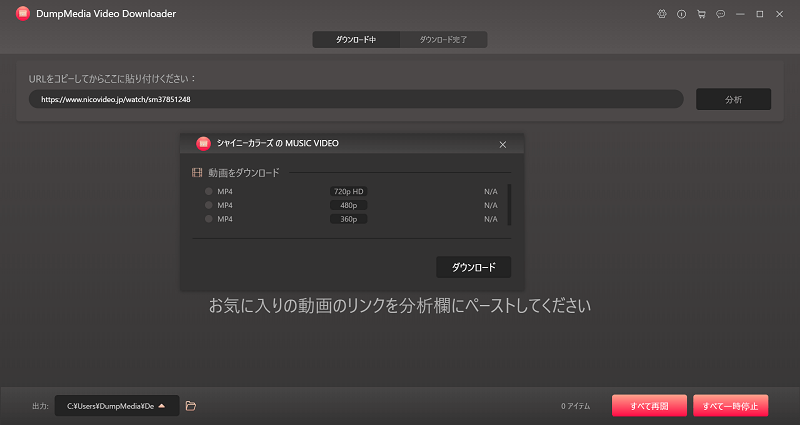This screenshot has height=425, width=800.
Task: Click the 360p quality badge
Action: click(x=348, y=219)
